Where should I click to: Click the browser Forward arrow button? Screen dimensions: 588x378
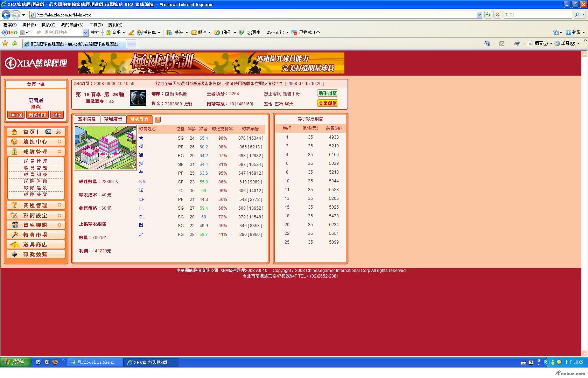click(x=16, y=15)
